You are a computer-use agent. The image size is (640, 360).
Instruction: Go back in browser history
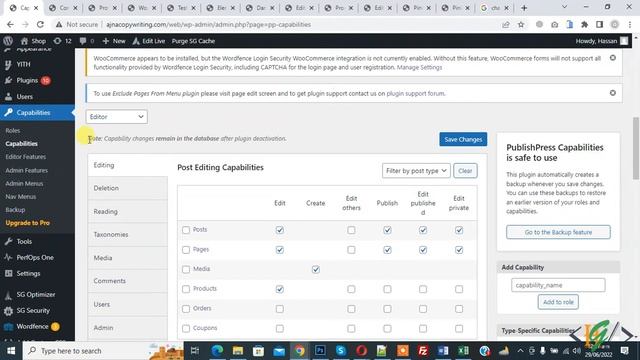point(10,24)
